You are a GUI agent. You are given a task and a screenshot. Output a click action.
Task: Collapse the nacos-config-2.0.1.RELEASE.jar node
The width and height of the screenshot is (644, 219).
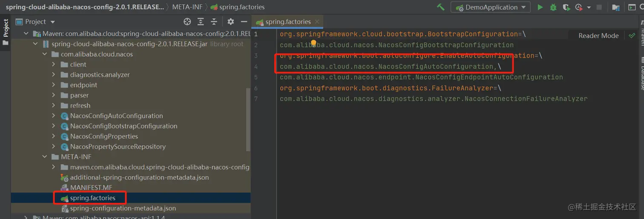click(36, 44)
